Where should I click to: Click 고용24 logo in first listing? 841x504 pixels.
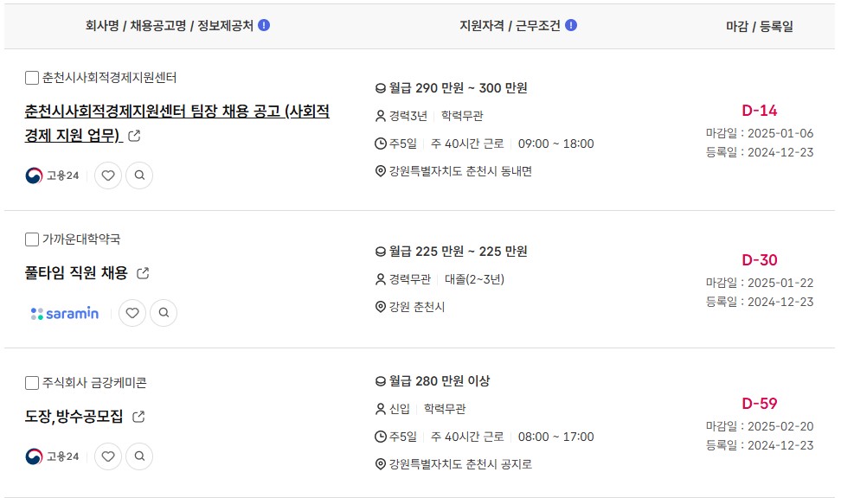[52, 175]
